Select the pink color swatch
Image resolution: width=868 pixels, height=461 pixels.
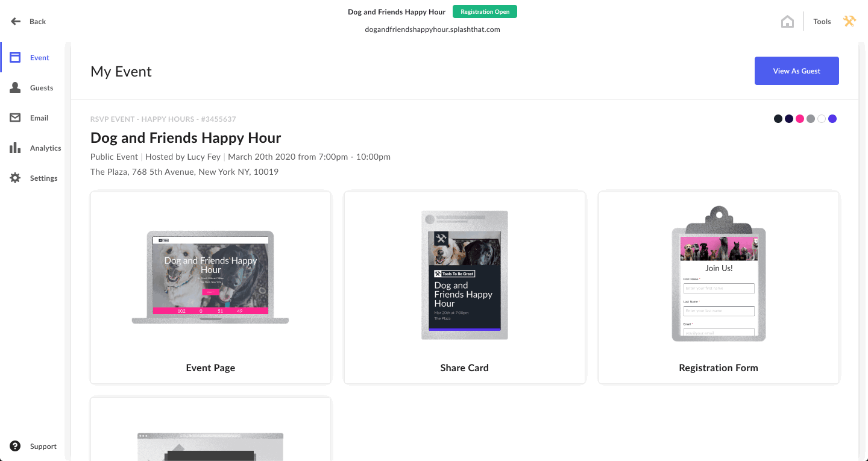pos(800,119)
